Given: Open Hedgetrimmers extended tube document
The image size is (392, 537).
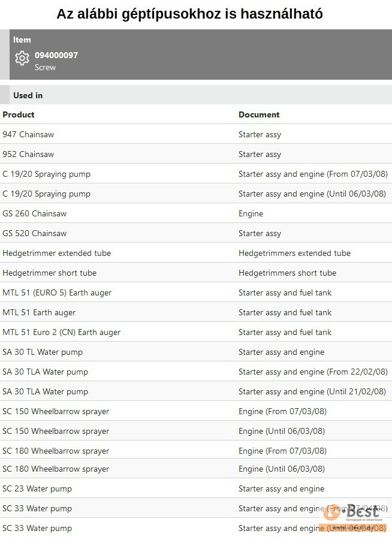Looking at the screenshot, I should click(x=294, y=253).
